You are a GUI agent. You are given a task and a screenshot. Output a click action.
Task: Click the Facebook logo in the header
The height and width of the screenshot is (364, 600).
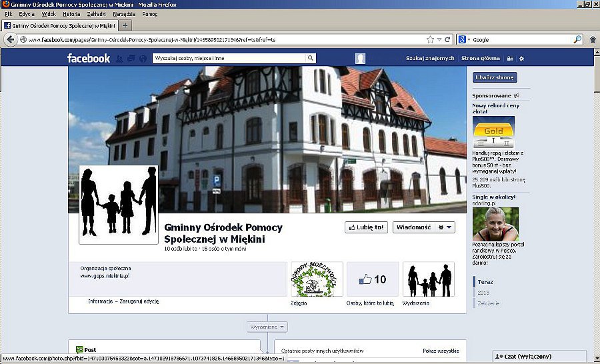[x=88, y=59]
